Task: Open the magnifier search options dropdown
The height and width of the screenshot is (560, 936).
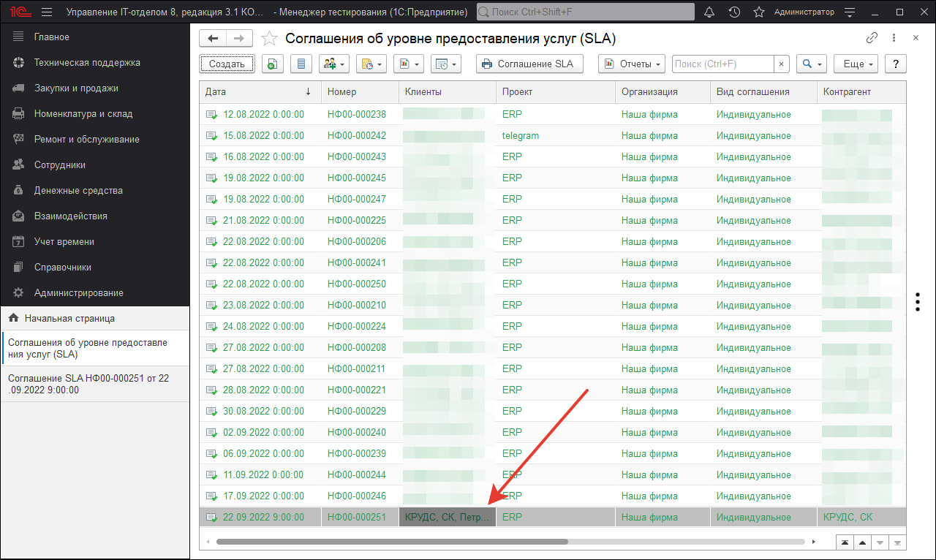Action: point(811,64)
